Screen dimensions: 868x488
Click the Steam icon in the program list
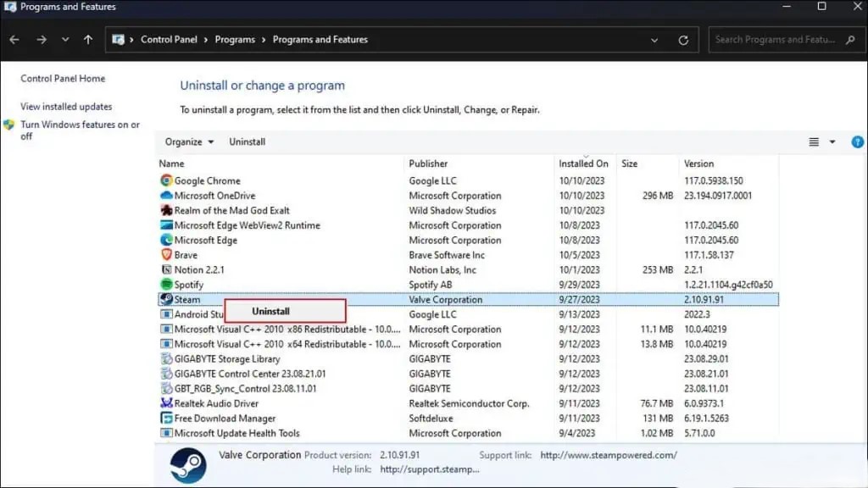tap(168, 299)
